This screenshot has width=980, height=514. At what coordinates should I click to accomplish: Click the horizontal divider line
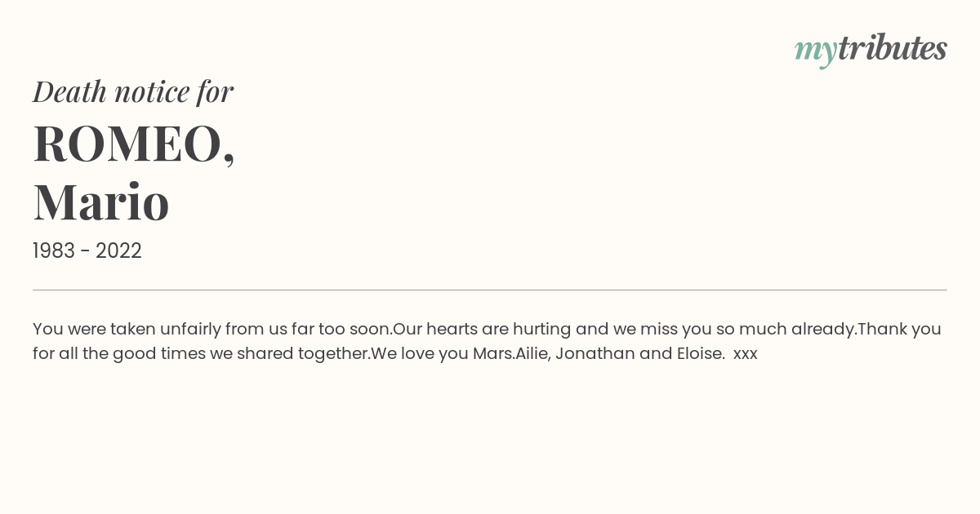click(490, 290)
